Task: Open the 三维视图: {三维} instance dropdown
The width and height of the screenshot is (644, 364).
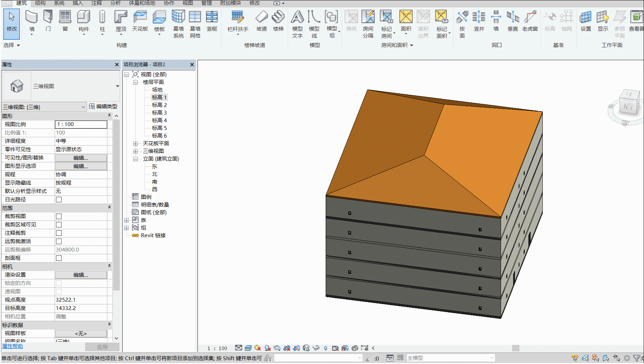Action: coord(44,107)
